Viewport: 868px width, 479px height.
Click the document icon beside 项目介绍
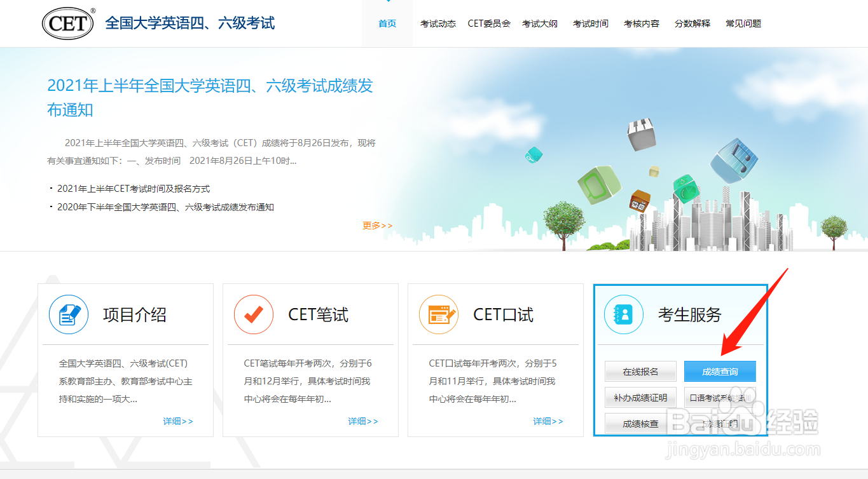tap(68, 314)
